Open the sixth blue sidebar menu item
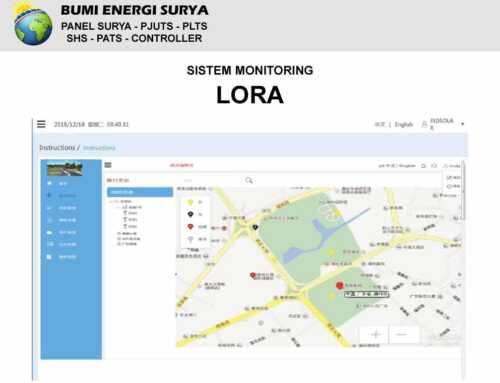This screenshot has width=500, height=383. tap(62, 245)
